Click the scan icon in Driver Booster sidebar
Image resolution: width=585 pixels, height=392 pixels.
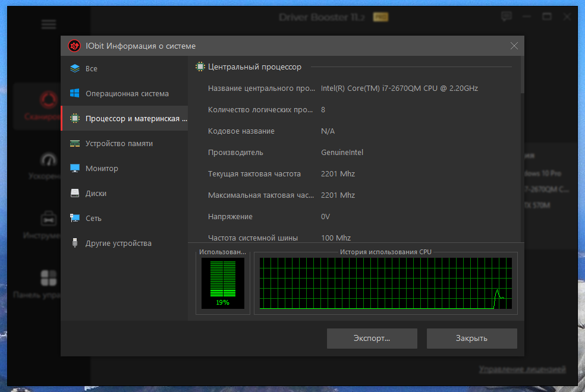49,100
